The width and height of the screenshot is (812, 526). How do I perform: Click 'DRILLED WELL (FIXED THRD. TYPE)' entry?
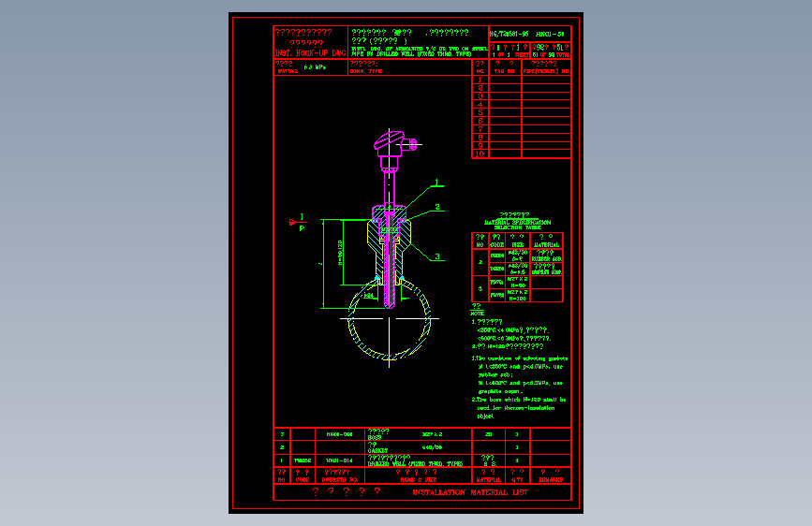[x=415, y=464]
